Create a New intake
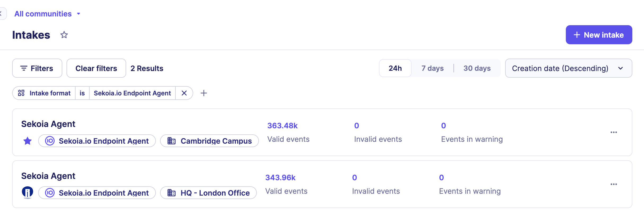Screen dimensions: 644x220 (599, 35)
